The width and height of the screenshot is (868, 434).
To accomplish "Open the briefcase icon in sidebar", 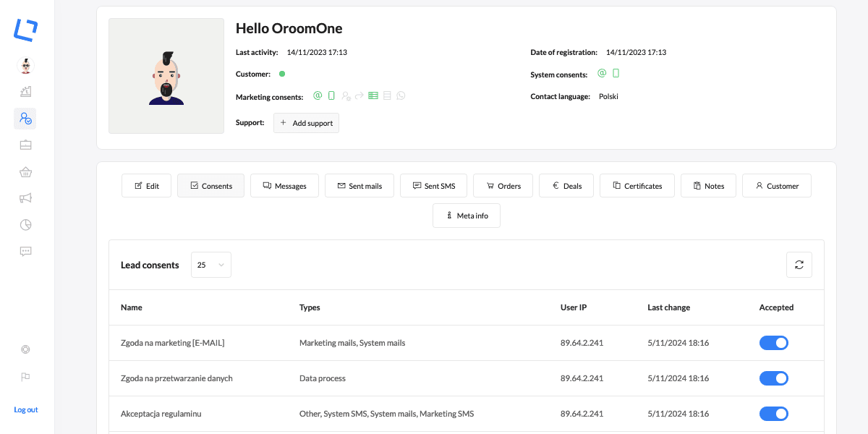I will 25,145.
